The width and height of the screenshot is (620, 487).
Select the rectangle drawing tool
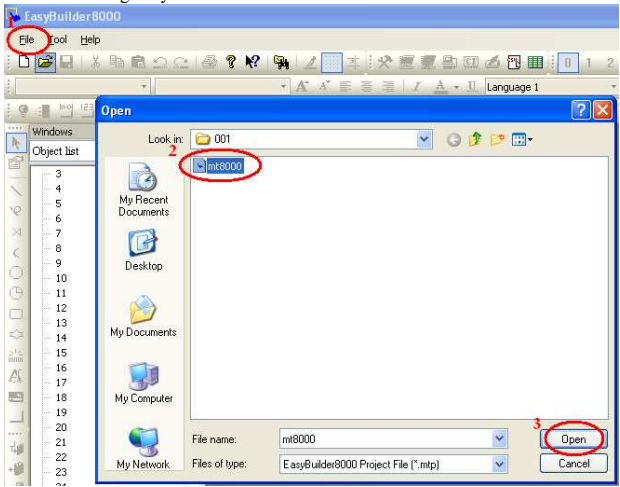pos(16,314)
